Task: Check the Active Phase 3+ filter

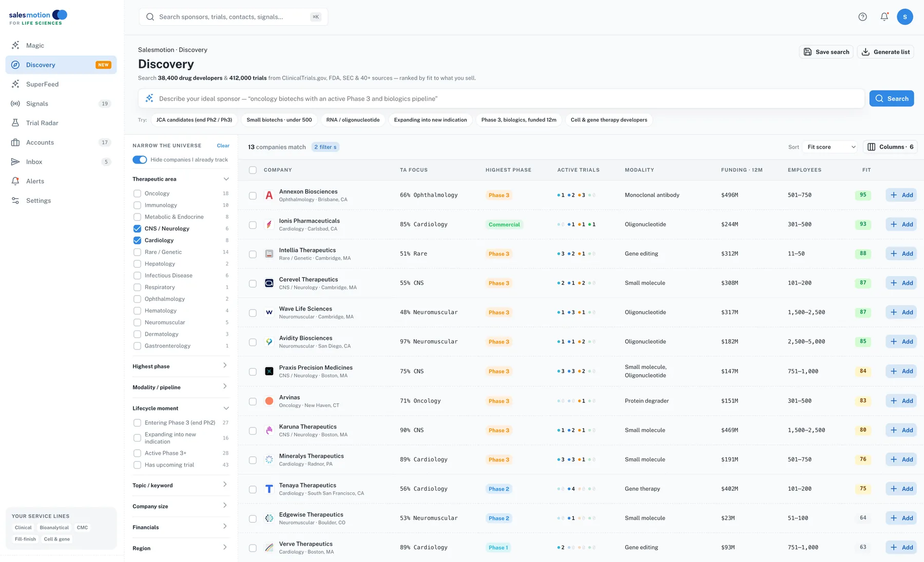Action: [x=137, y=453]
